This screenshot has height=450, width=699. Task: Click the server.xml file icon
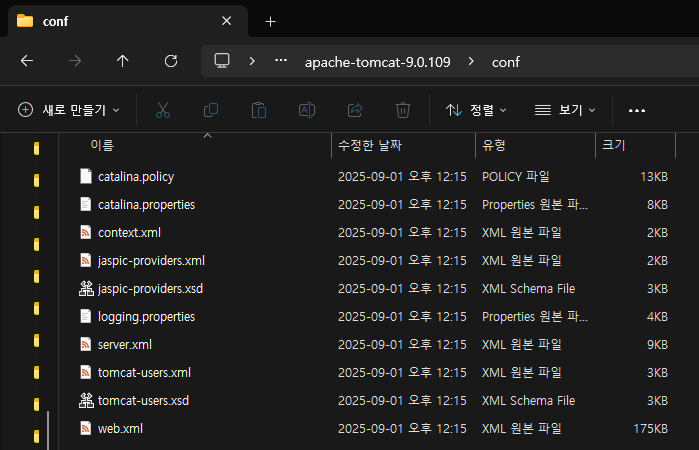(86, 344)
